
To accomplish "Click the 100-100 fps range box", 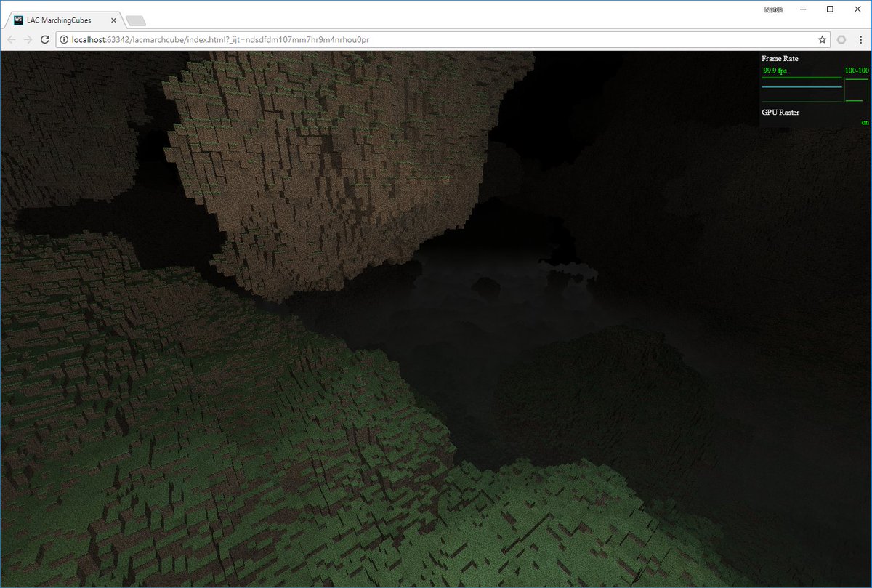I will (x=857, y=71).
